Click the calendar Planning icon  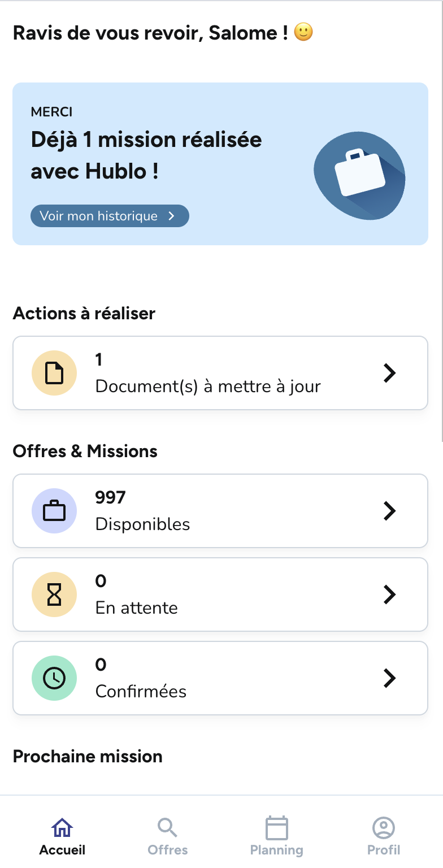[277, 828]
